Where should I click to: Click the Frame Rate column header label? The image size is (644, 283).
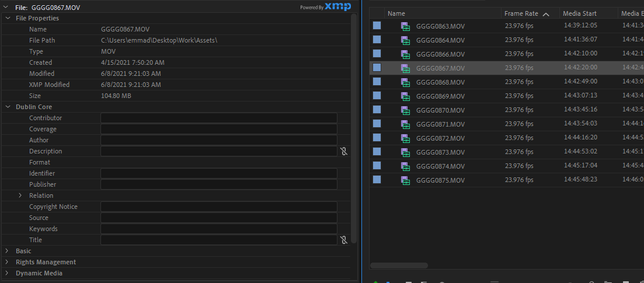pos(521,13)
